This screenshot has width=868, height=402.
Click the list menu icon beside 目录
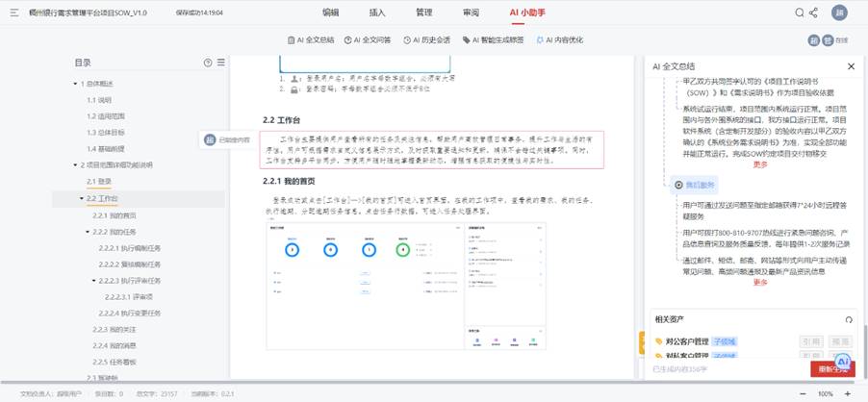221,63
